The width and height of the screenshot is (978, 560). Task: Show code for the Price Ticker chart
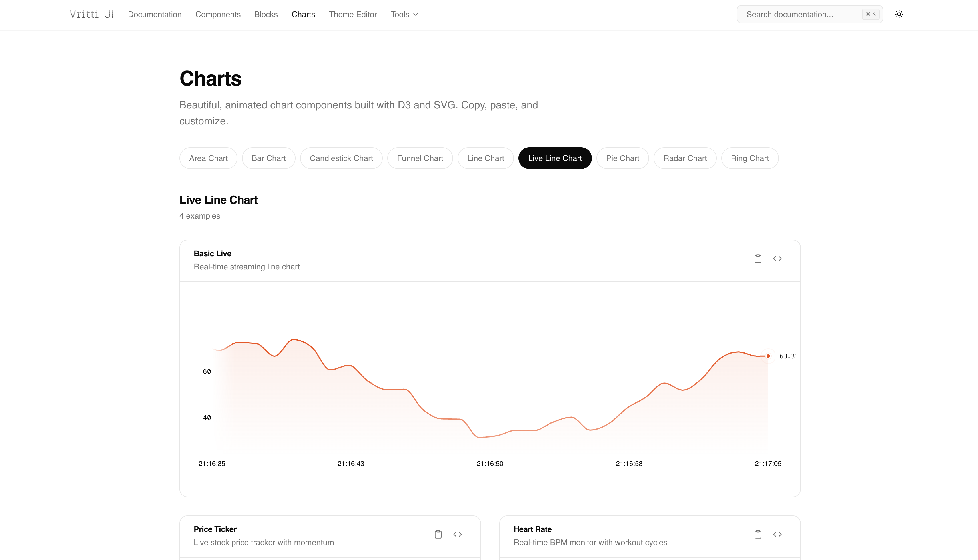click(457, 534)
